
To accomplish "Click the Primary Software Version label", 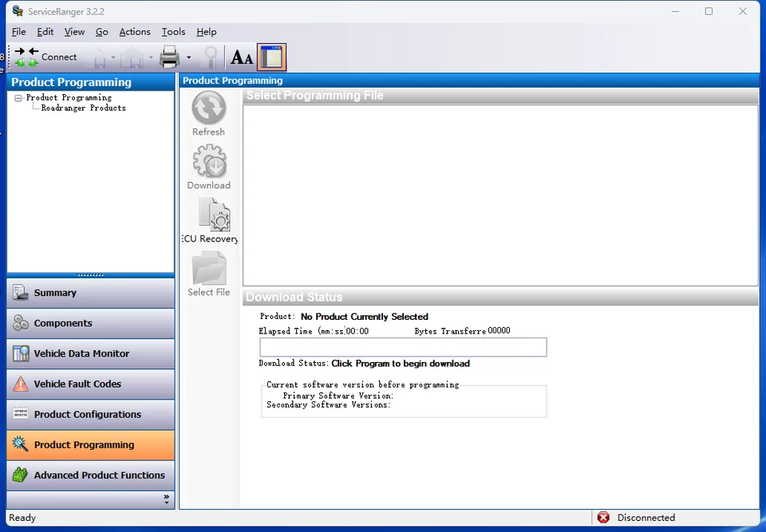I will 338,396.
